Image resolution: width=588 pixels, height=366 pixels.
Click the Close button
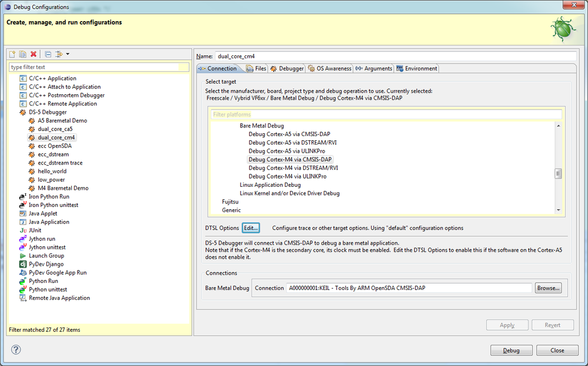coord(557,350)
